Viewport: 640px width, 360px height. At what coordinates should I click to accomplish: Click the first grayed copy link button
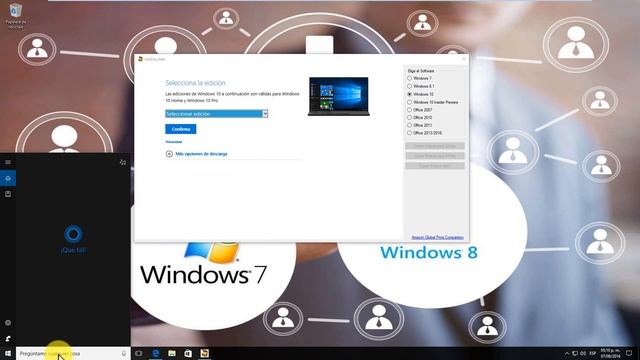coord(435,146)
